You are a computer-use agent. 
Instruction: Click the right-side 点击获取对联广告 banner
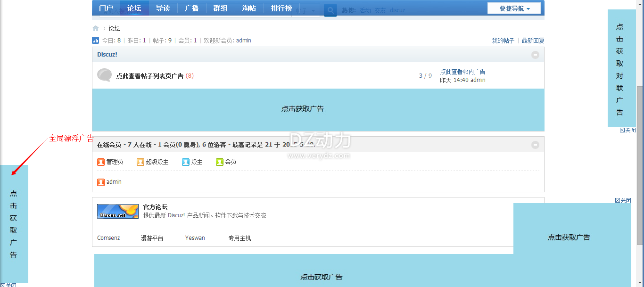[x=622, y=68]
